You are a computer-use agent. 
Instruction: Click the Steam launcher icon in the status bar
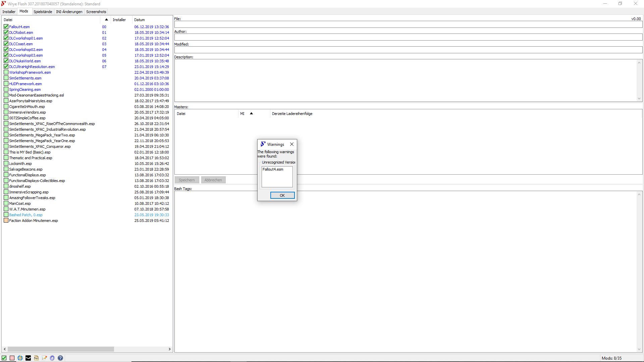point(28,358)
